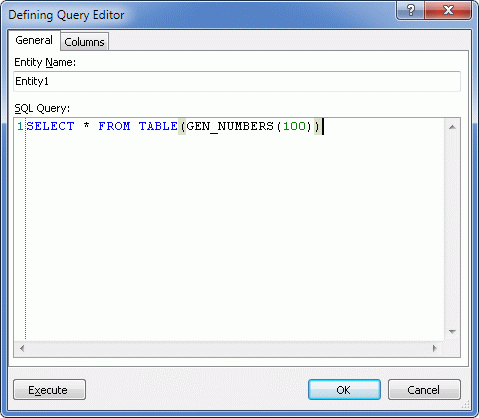This screenshot has width=479, height=418.
Task: Confirm with the OK button
Action: point(344,390)
